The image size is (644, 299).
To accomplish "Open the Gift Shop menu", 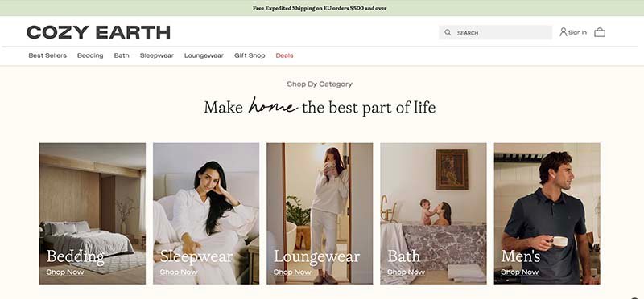I will click(x=250, y=55).
